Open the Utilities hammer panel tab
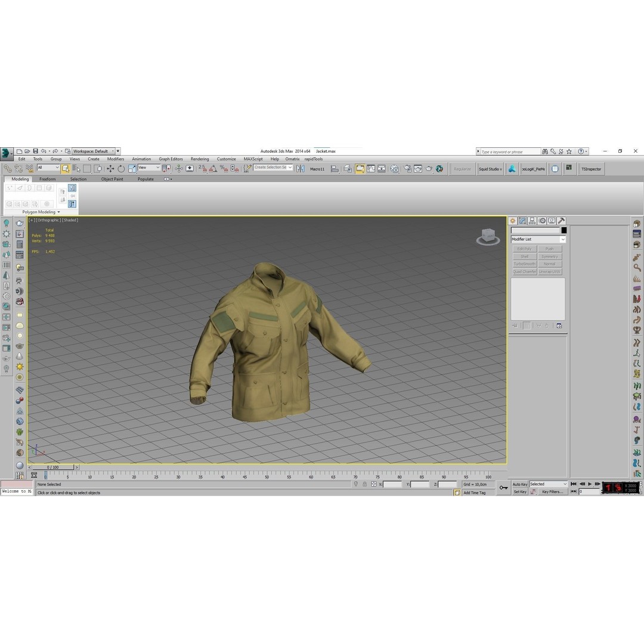 point(562,221)
